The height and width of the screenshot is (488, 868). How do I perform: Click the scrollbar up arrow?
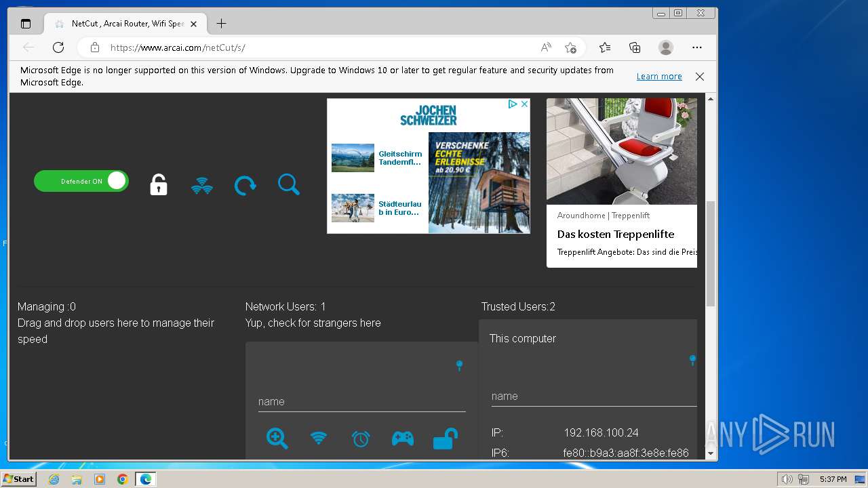pos(711,99)
